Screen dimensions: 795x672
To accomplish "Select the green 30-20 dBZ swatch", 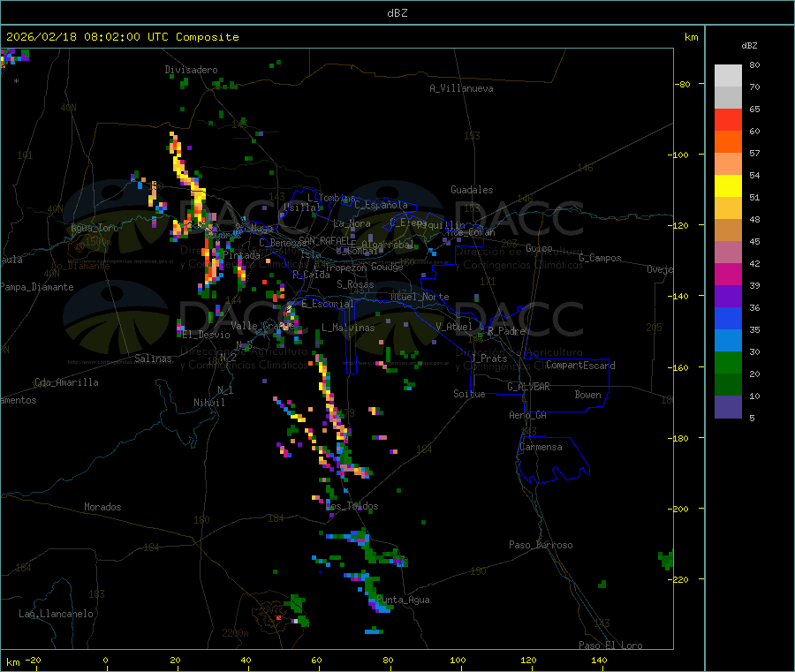I will point(728,362).
